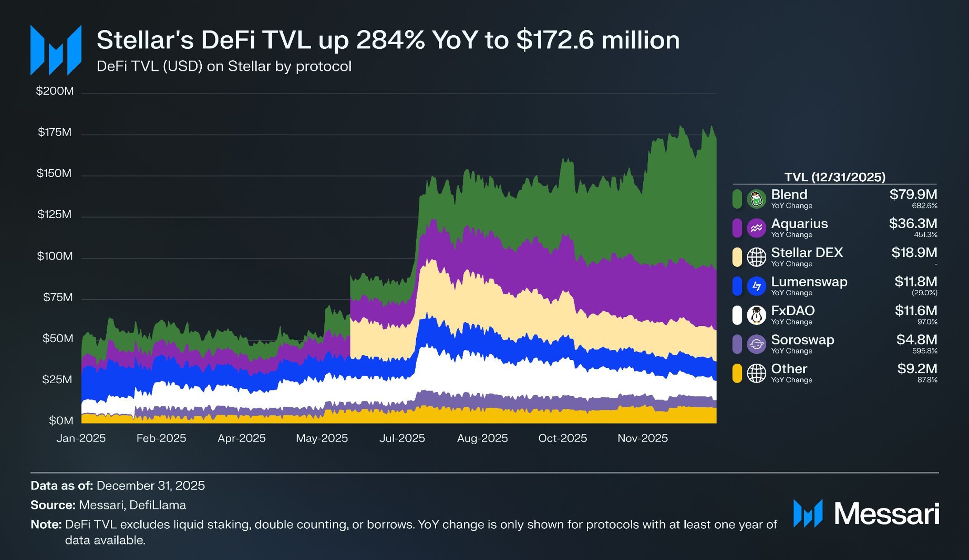969x560 pixels.
Task: Click the Aquarius purple wave icon
Action: click(756, 228)
